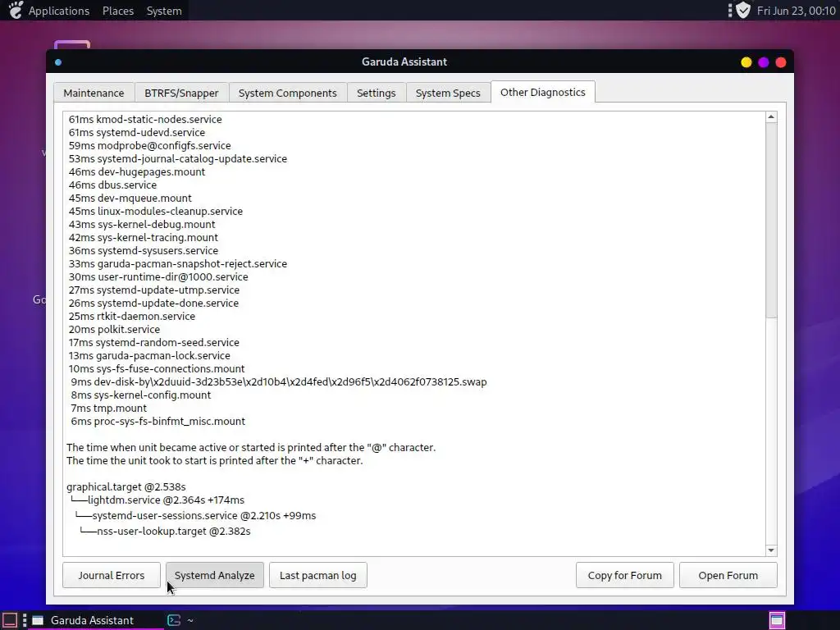This screenshot has height=630, width=840.
Task: Switch to the Settings tab
Action: (x=376, y=93)
